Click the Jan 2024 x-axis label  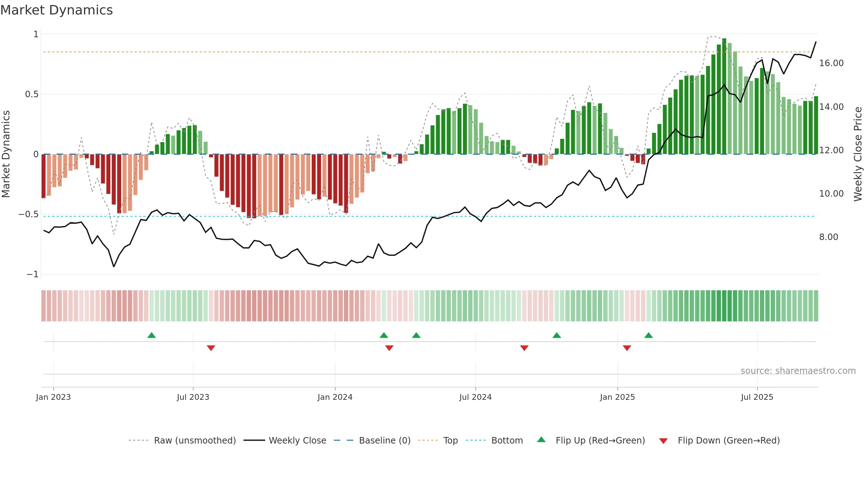pos(335,397)
